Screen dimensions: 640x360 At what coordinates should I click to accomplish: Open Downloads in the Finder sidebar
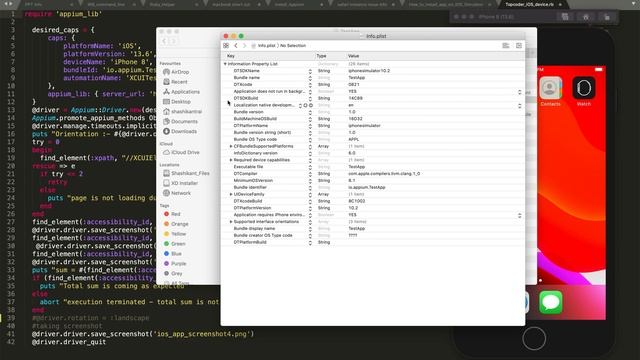point(180,131)
